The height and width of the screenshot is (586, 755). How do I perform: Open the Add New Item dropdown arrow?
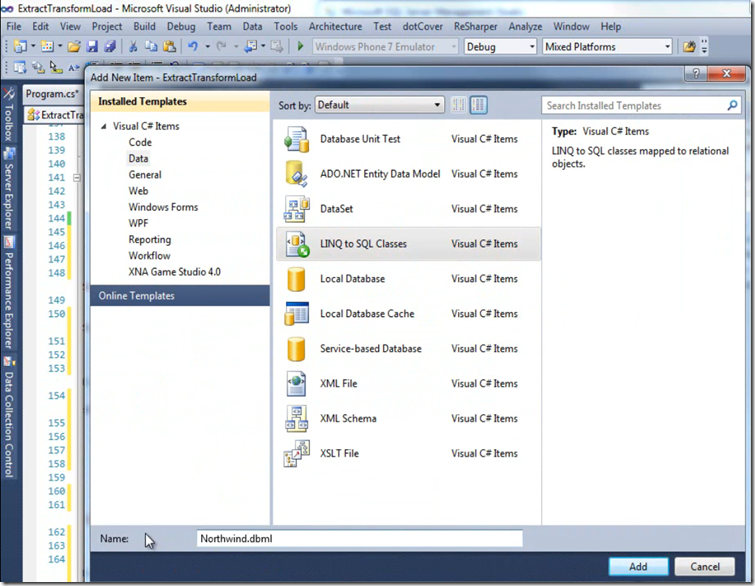60,47
